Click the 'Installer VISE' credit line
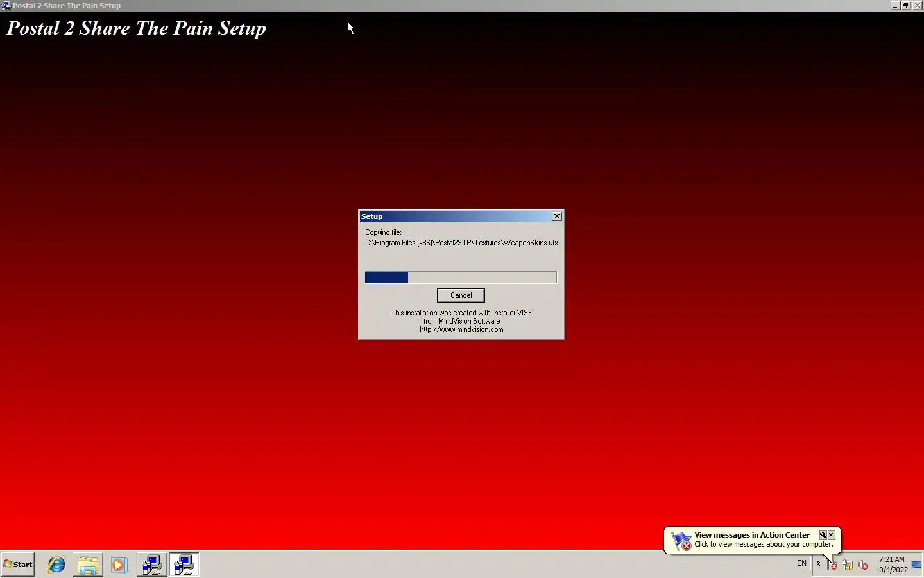 click(461, 313)
